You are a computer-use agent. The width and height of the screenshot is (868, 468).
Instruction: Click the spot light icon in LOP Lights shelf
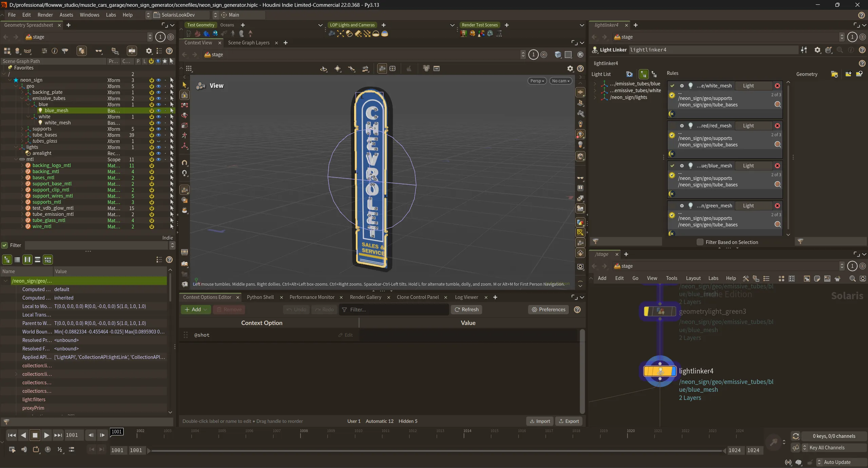tap(349, 34)
